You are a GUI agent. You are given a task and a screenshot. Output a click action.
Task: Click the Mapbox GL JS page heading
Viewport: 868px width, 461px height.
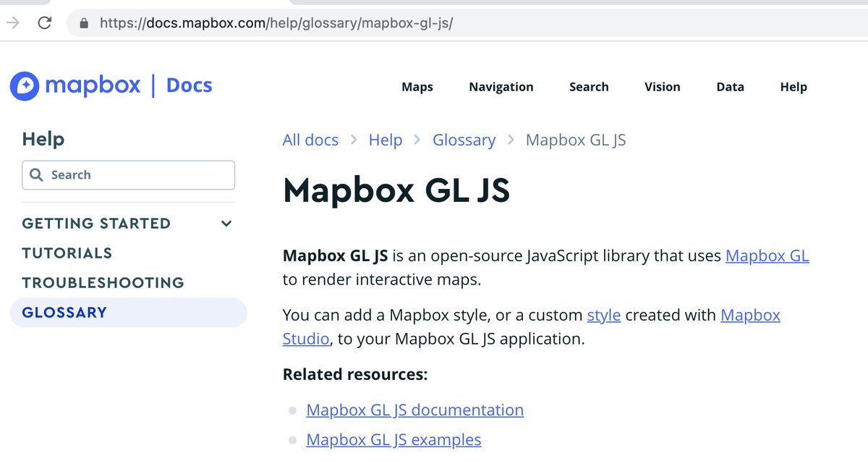point(396,191)
